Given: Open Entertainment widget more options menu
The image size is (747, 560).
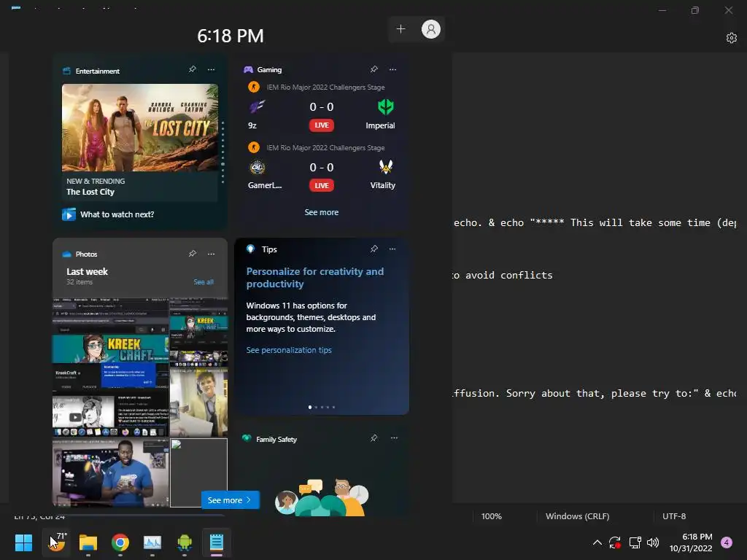Looking at the screenshot, I should 211,69.
